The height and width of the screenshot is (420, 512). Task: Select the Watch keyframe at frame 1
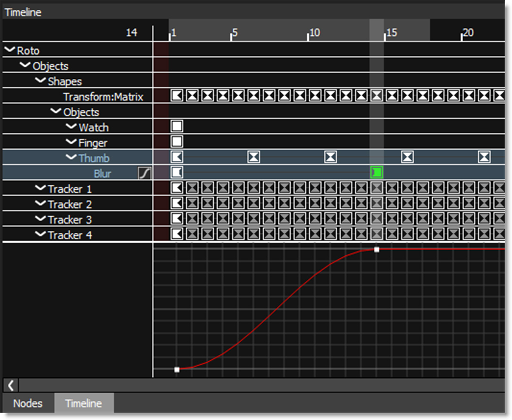coord(177,126)
